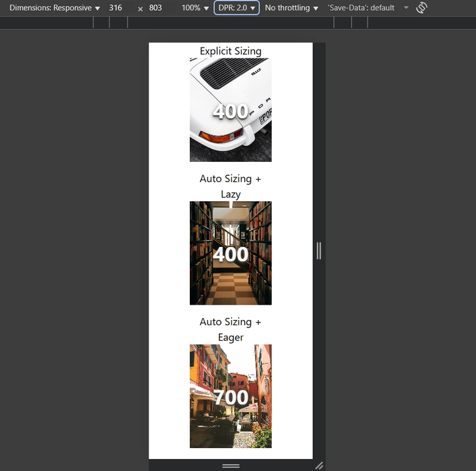Click the corner diagonal resize grip
Screen dimensions: 476x471
click(319, 465)
